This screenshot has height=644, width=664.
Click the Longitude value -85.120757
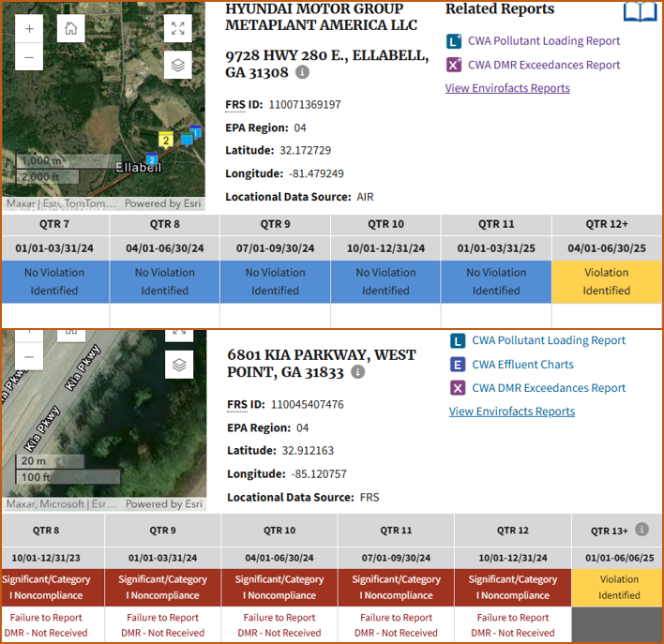[319, 473]
